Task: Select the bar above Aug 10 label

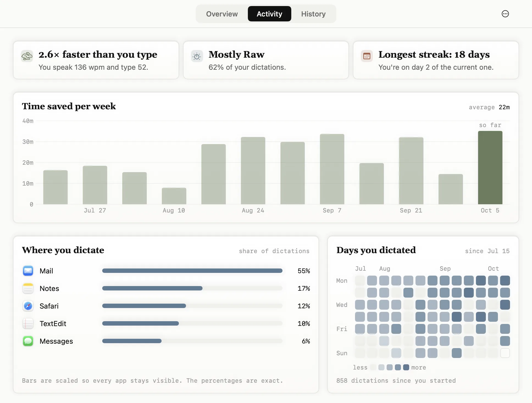Action: point(174,196)
